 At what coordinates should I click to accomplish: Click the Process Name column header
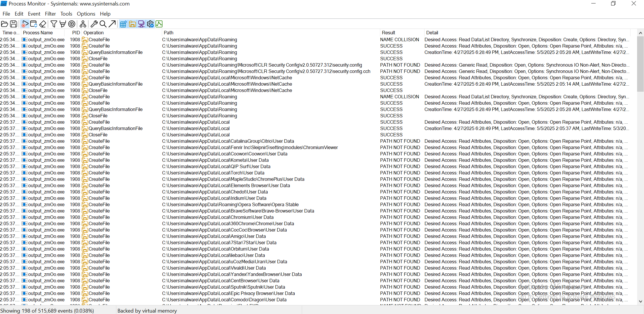coord(43,33)
